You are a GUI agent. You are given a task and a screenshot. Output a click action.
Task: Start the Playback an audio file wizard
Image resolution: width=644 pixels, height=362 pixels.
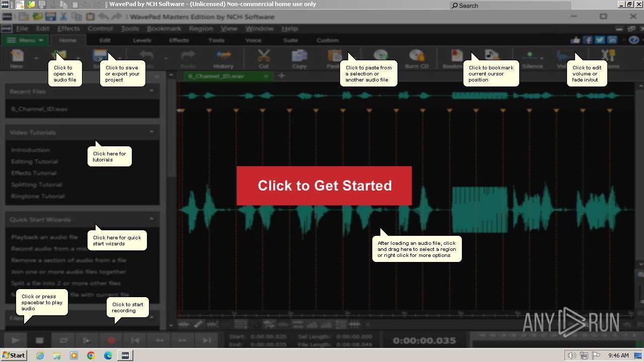tap(44, 237)
